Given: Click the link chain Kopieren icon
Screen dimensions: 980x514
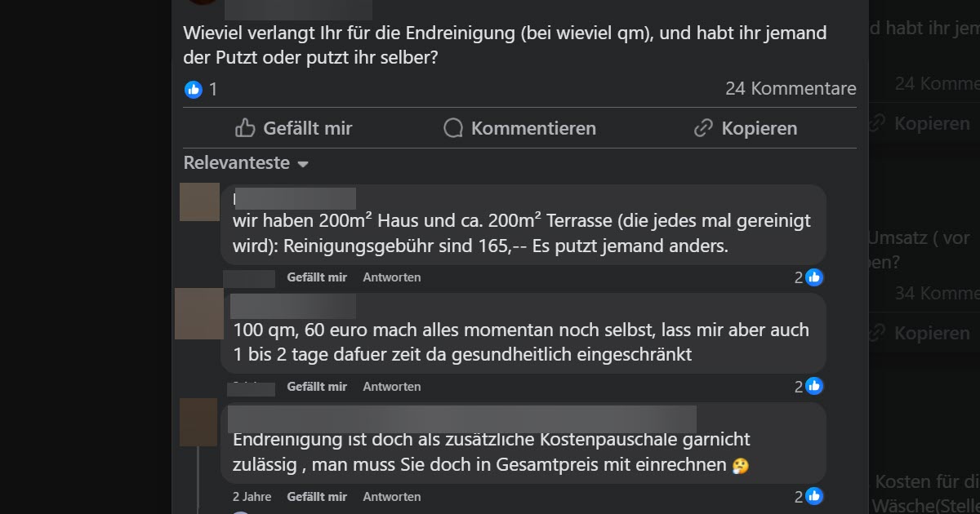Looking at the screenshot, I should coord(703,128).
